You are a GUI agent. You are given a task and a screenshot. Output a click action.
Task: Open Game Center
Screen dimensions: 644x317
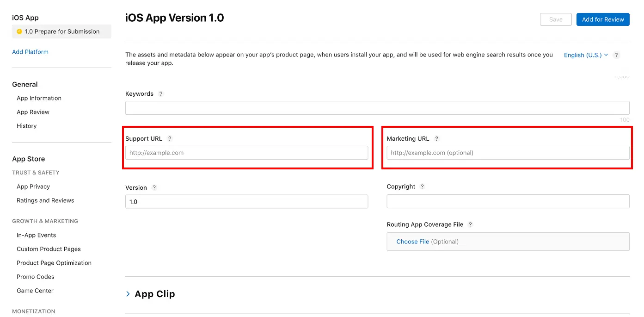coord(35,291)
